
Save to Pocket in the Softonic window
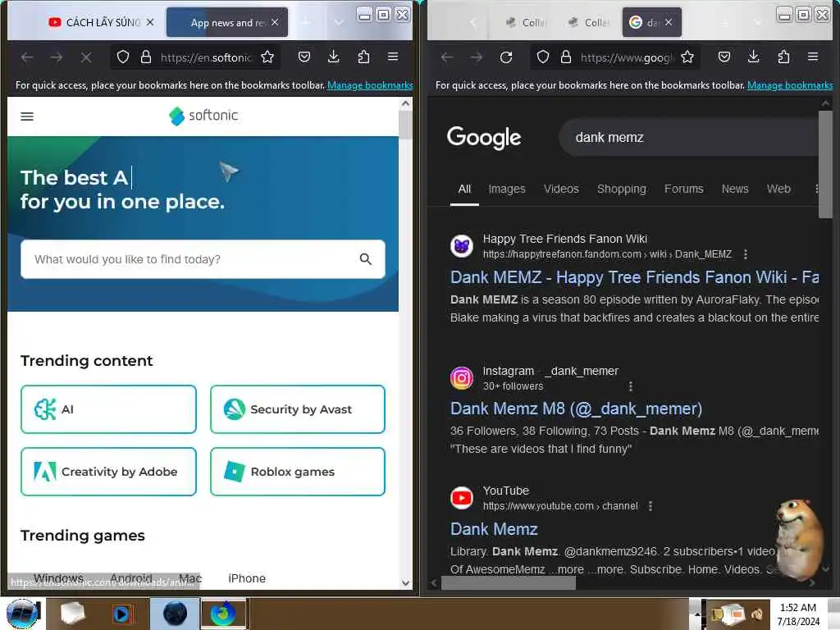point(304,57)
